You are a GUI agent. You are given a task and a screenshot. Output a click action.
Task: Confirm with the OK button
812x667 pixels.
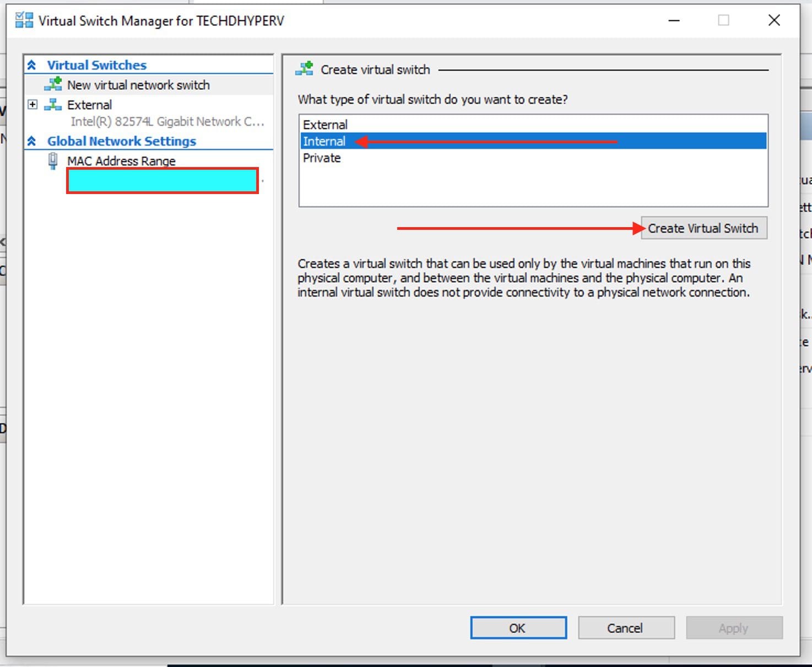pos(518,628)
